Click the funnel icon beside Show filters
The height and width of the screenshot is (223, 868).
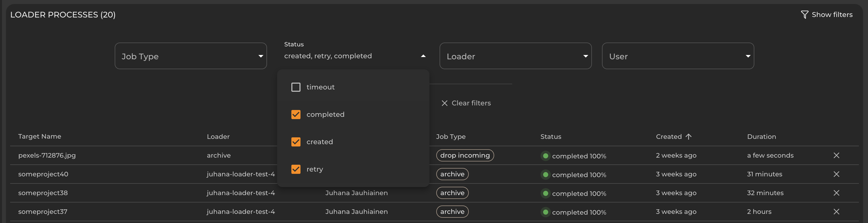coord(804,14)
